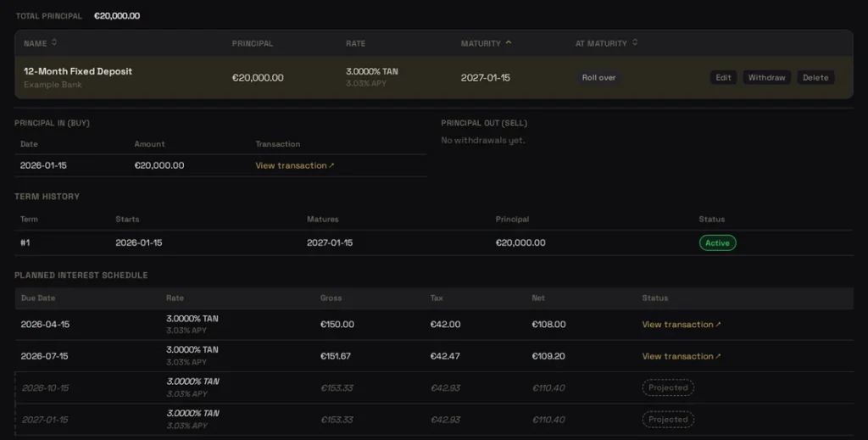The image size is (868, 440).
Task: Click the RATE column header
Action: pos(355,43)
